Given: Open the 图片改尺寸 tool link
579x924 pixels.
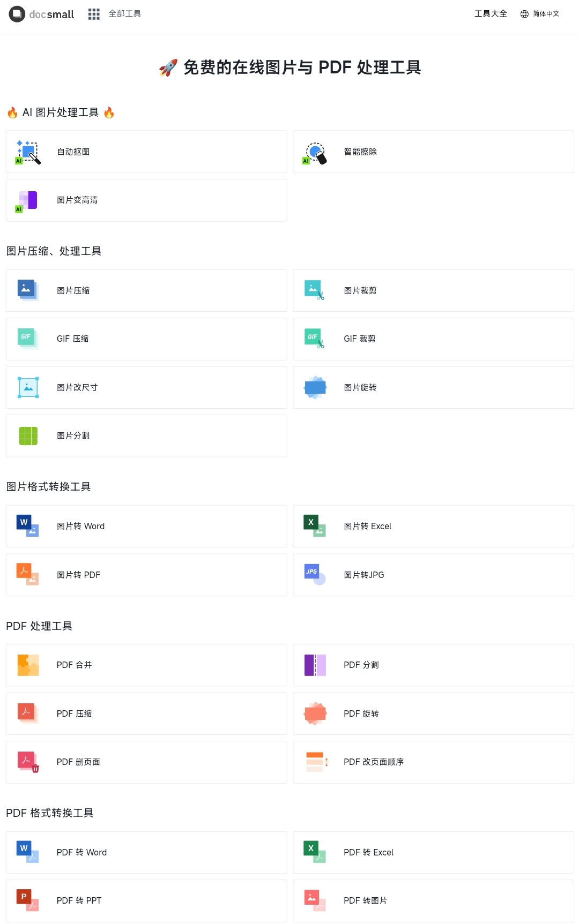Looking at the screenshot, I should [146, 387].
